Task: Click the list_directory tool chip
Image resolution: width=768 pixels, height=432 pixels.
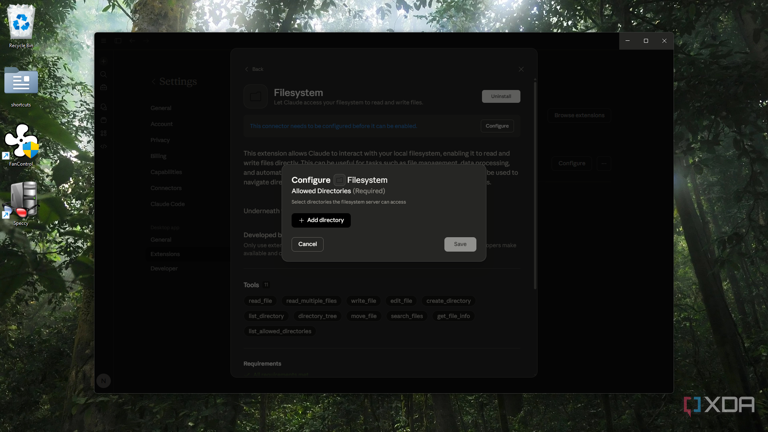Action: coord(266,316)
